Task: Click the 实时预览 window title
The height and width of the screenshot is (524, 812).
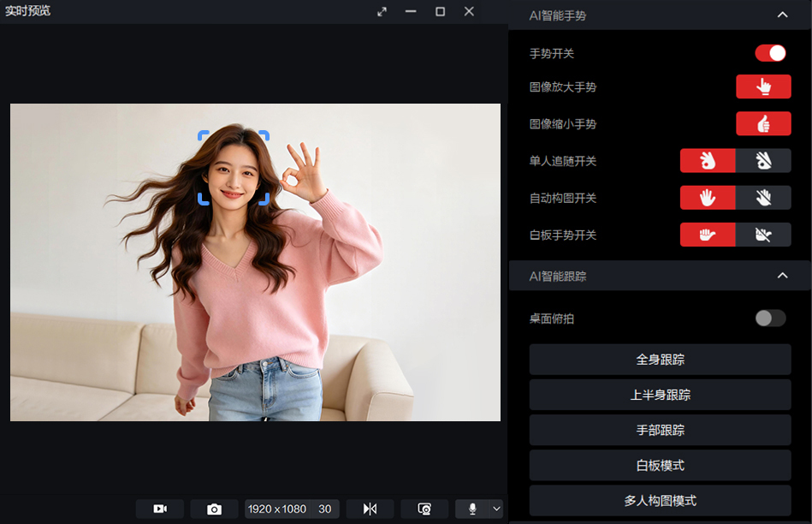Action: pyautogui.click(x=27, y=11)
